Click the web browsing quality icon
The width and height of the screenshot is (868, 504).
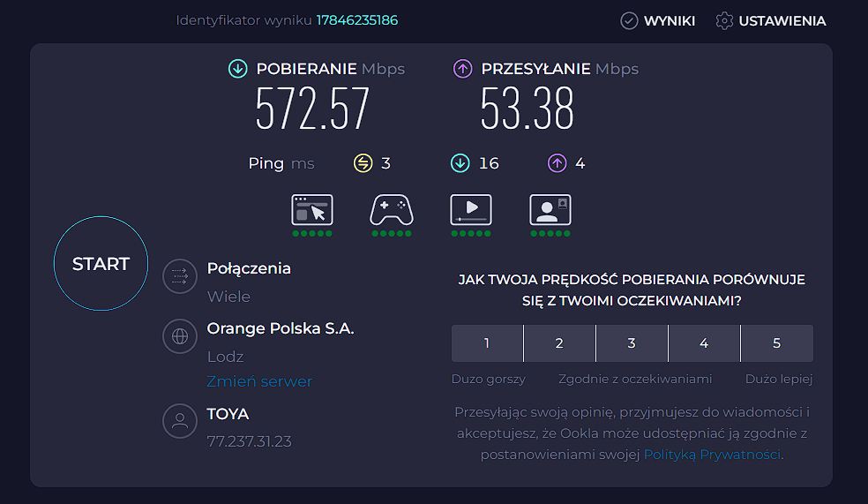tap(312, 209)
